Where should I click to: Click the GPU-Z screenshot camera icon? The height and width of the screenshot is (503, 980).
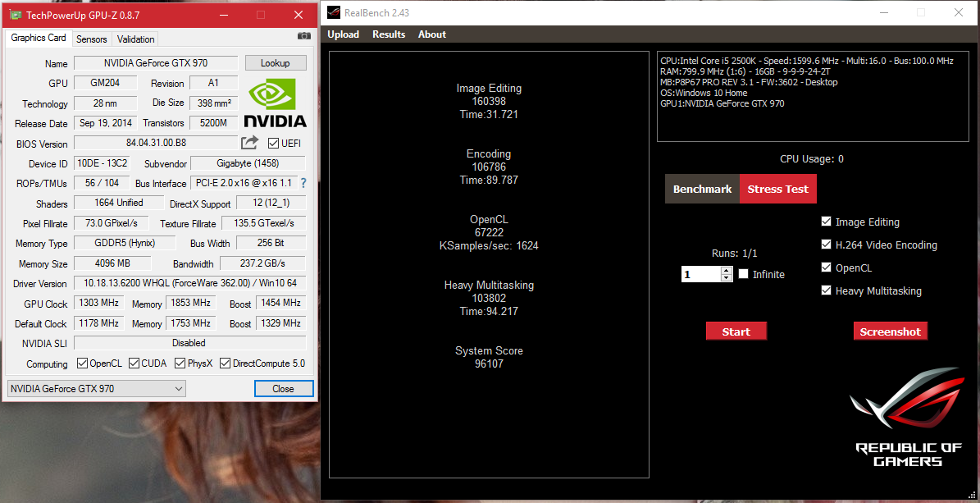tap(303, 36)
